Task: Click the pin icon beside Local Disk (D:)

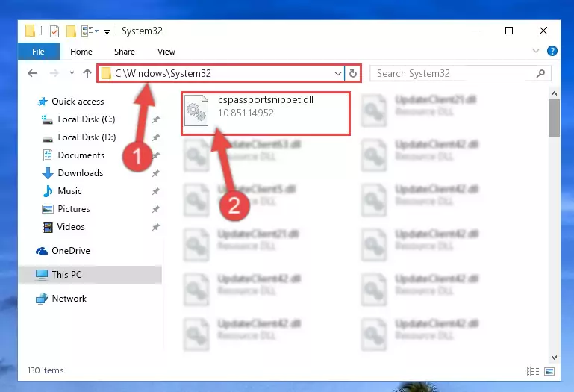Action: coord(155,137)
